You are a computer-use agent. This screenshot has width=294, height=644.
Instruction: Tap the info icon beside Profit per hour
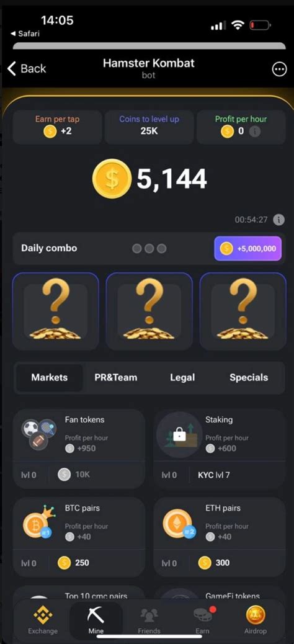tap(254, 132)
